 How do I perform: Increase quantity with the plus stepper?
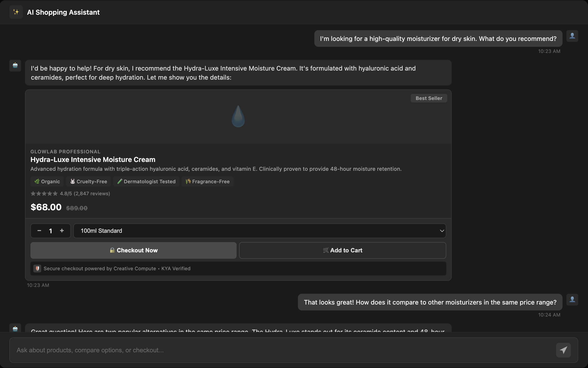pyautogui.click(x=62, y=231)
